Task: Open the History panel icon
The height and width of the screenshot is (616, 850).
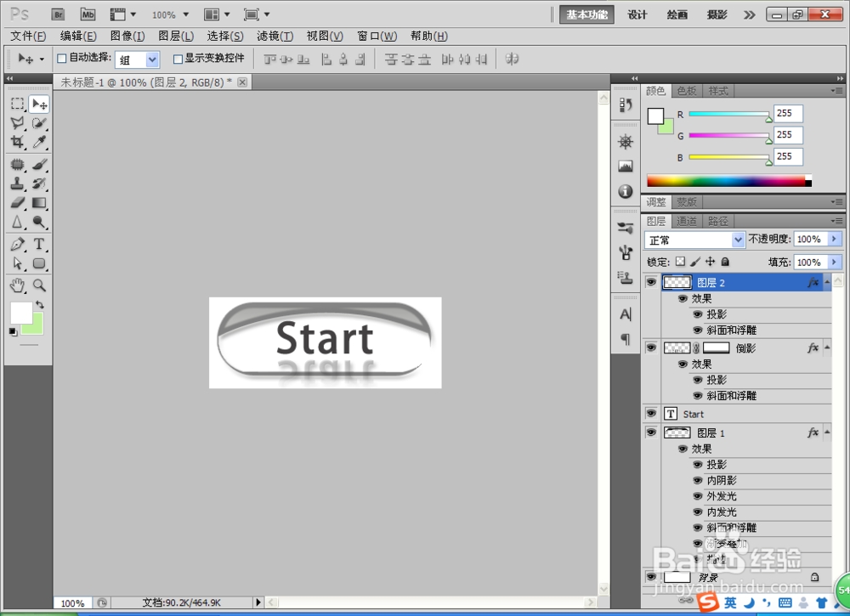Action: (x=626, y=105)
